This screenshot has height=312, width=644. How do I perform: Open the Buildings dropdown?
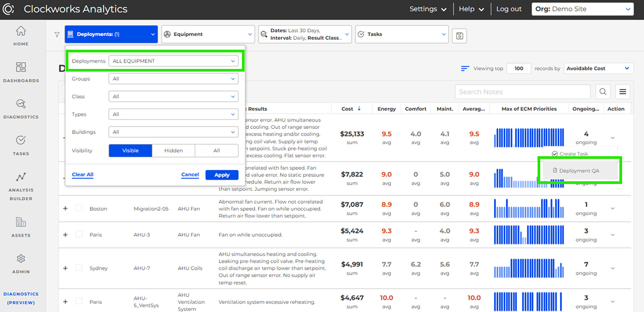pyautogui.click(x=174, y=132)
